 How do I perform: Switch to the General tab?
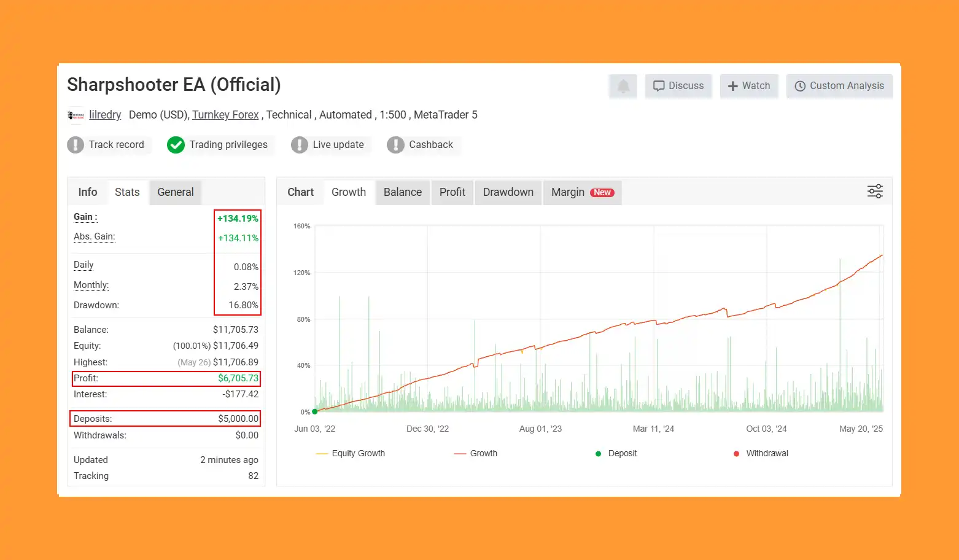pyautogui.click(x=176, y=192)
